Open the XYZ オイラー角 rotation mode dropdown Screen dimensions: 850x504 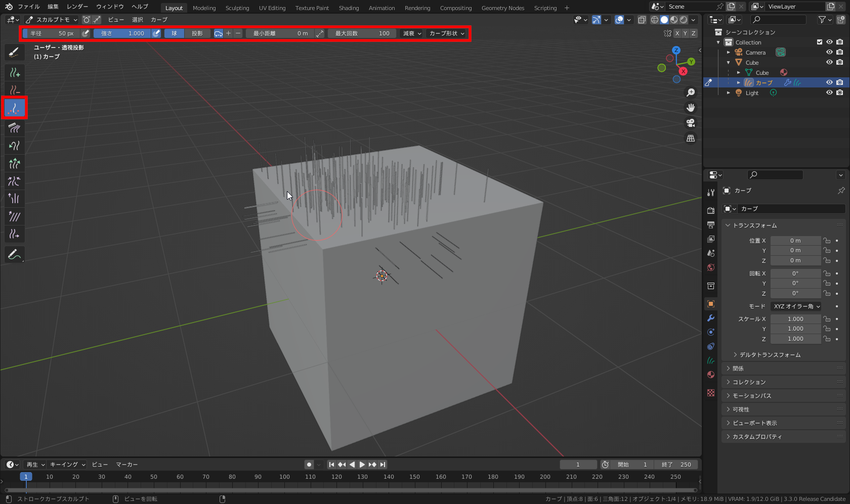796,306
